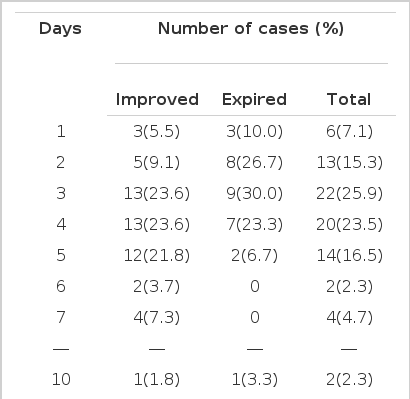Click the Total column header
Viewport: 410px width, 399px height.
point(349,100)
